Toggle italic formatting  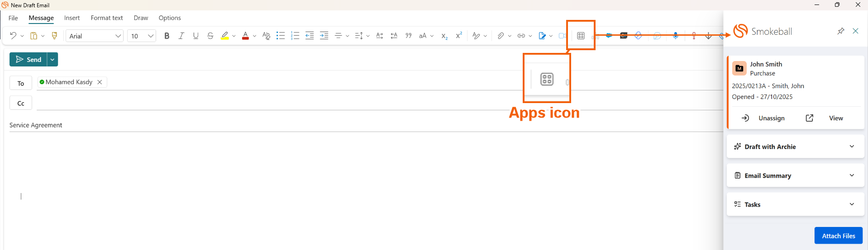pyautogui.click(x=181, y=36)
